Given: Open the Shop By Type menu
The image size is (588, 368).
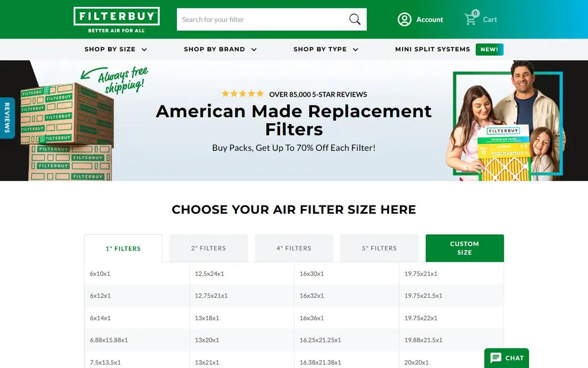Looking at the screenshot, I should click(320, 49).
